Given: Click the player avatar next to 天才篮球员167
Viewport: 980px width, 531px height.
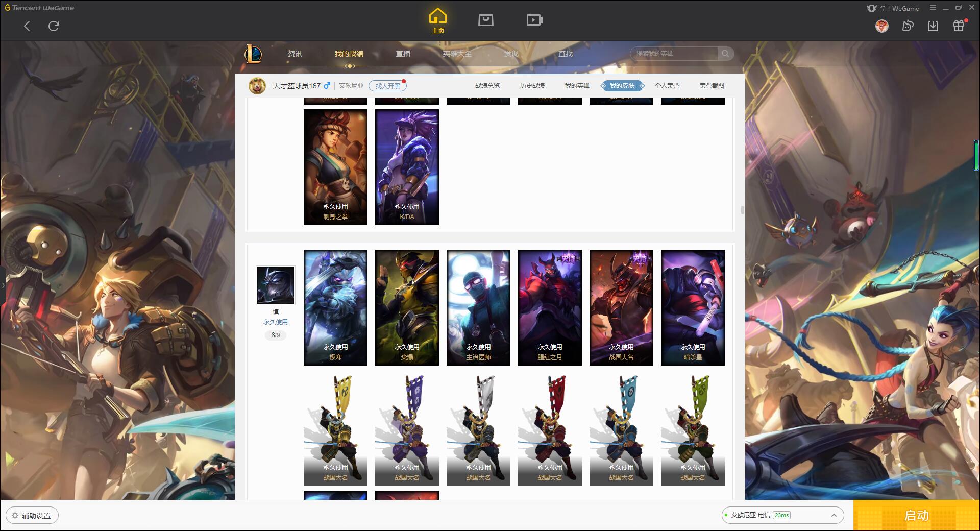Looking at the screenshot, I should [257, 86].
